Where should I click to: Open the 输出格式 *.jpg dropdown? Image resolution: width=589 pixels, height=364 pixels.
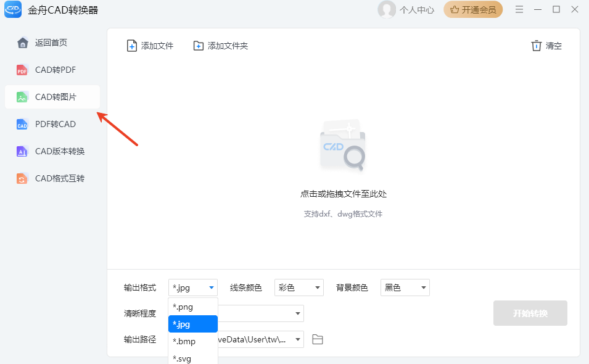(193, 287)
